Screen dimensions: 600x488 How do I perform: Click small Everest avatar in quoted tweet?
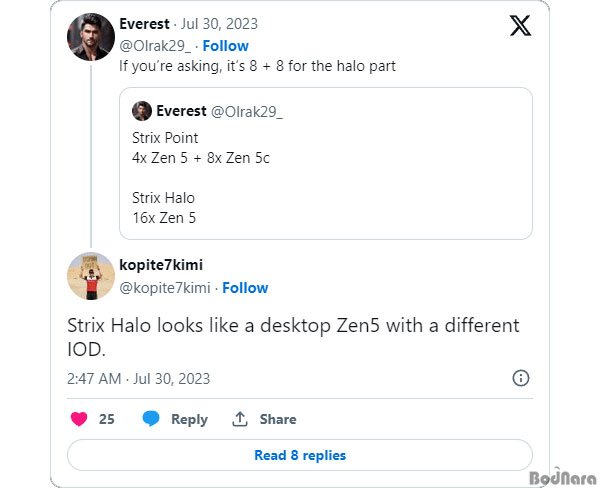142,111
